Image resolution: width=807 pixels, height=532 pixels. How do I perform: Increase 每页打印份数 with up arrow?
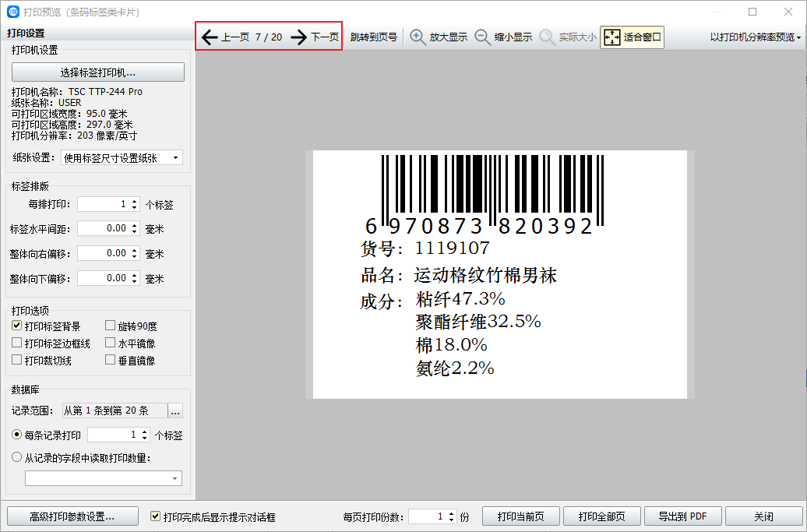(451, 513)
